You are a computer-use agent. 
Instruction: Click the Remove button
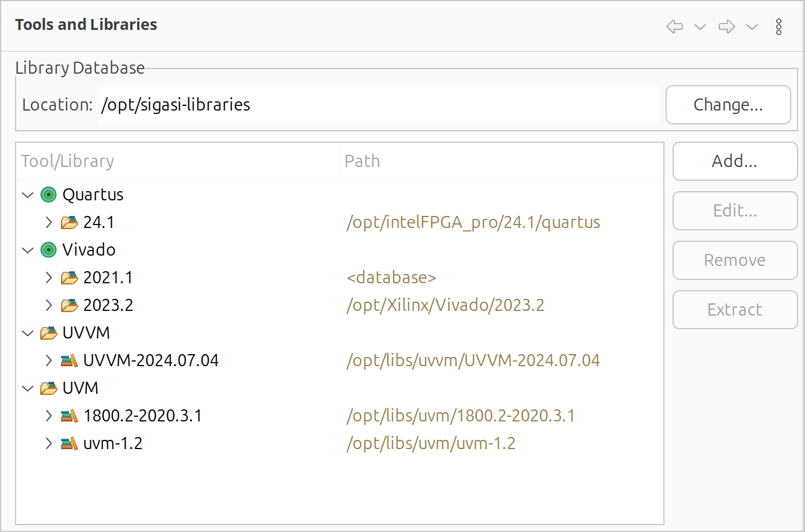(735, 260)
